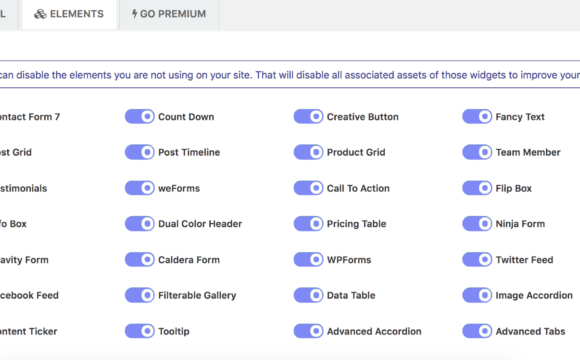Open the Go Premium tab
This screenshot has height=360, width=580.
click(169, 14)
